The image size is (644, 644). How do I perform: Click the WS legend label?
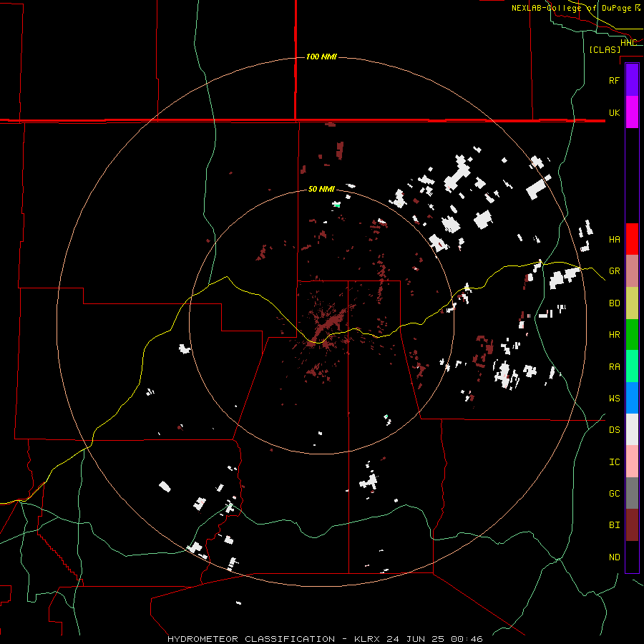[614, 399]
